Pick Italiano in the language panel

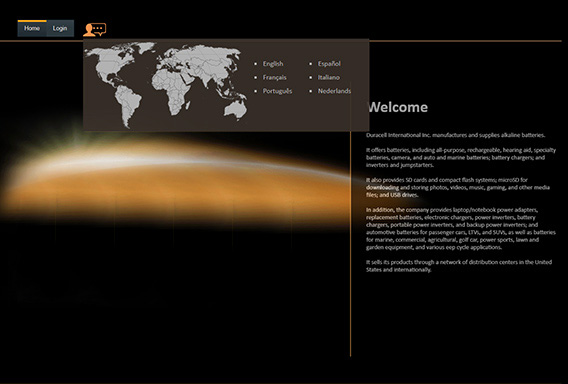point(329,78)
